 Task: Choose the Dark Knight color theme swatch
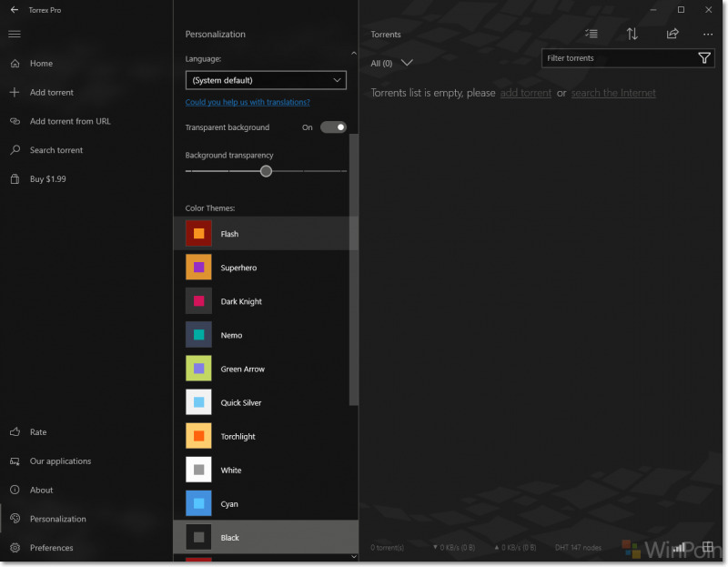198,301
